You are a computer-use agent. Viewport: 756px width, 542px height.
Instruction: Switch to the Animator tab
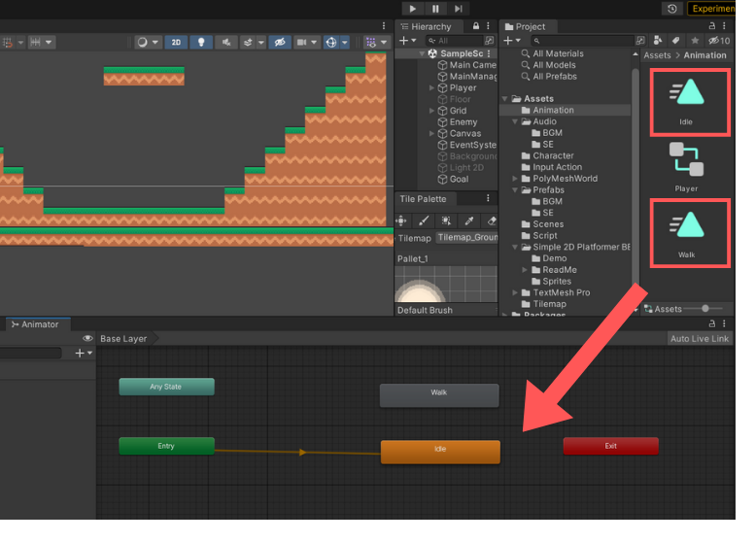(35, 324)
